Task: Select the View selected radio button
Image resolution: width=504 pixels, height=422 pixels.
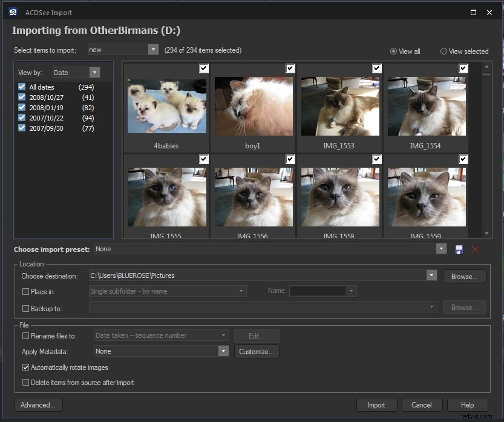Action: pos(443,51)
